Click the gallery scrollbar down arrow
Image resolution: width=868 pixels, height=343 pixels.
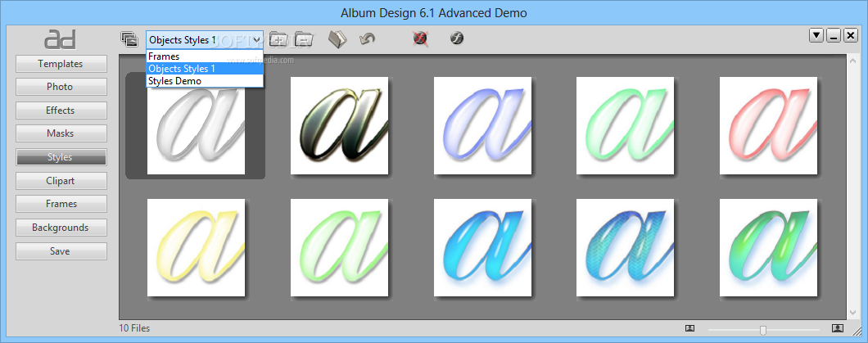click(x=852, y=314)
